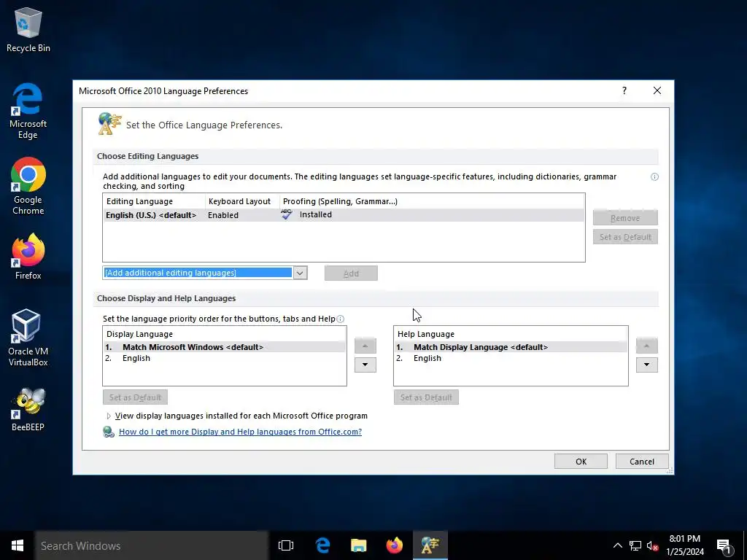
Task: Open Firefox from the taskbar
Action: pyautogui.click(x=394, y=545)
